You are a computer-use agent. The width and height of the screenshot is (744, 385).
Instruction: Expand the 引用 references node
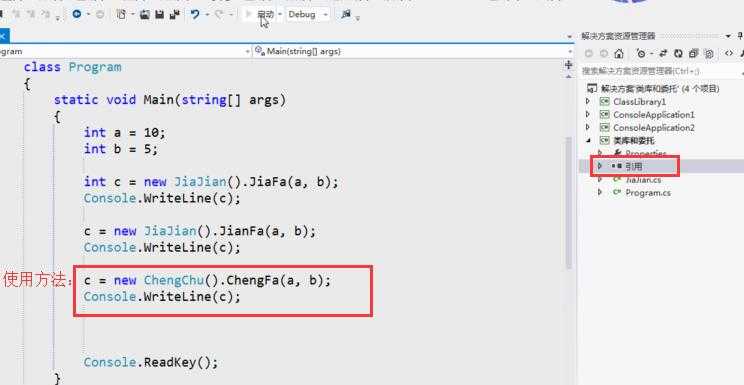pos(600,166)
